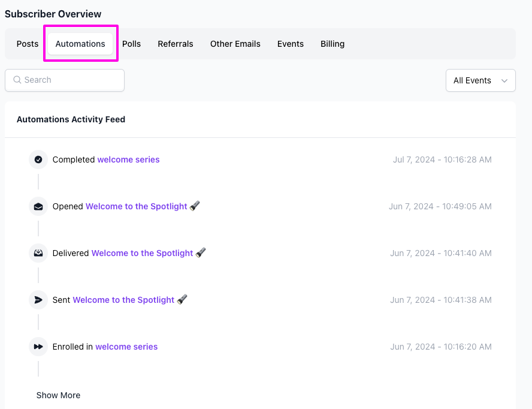The image size is (532, 409).
Task: Expand feed with Show More
Action: click(58, 395)
